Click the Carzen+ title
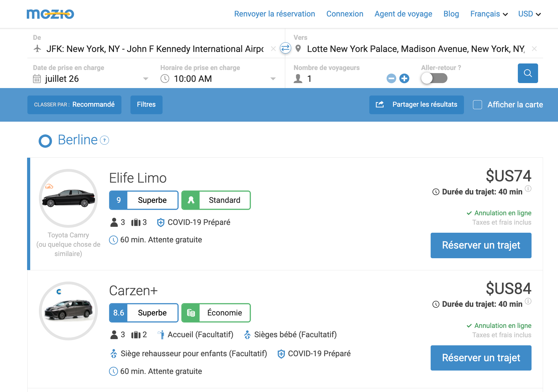This screenshot has height=392, width=558. 133,291
